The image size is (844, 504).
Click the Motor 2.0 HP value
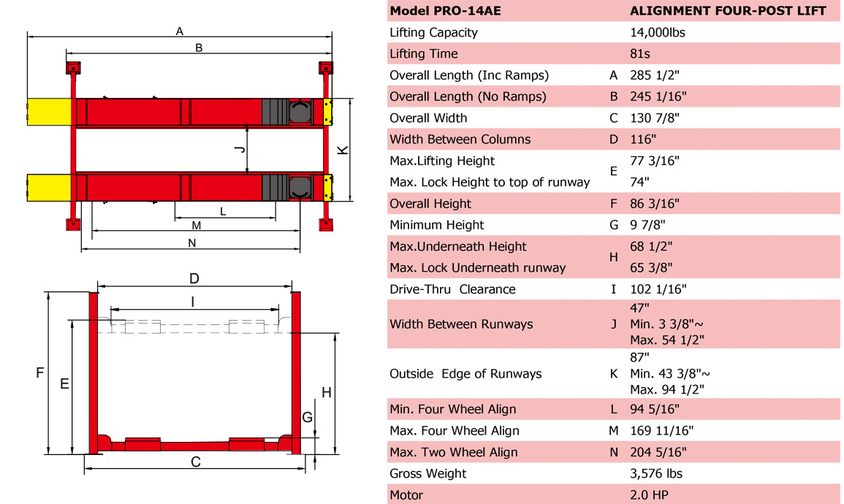point(649,495)
